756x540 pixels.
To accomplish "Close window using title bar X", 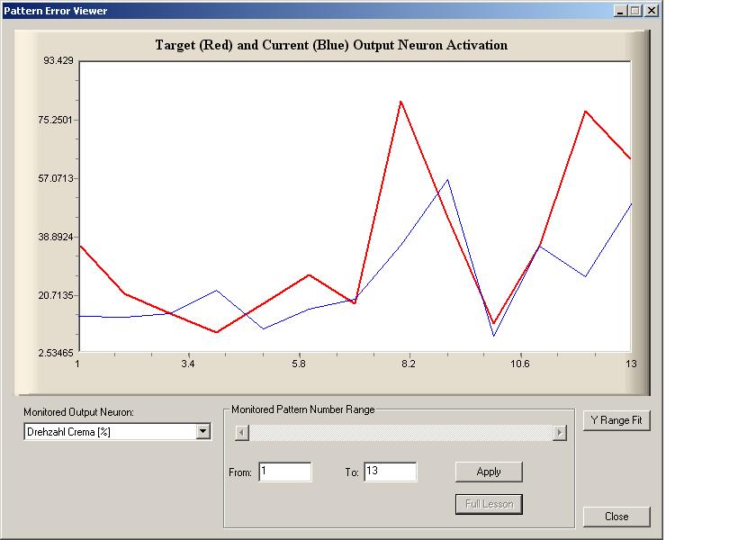I will point(651,11).
